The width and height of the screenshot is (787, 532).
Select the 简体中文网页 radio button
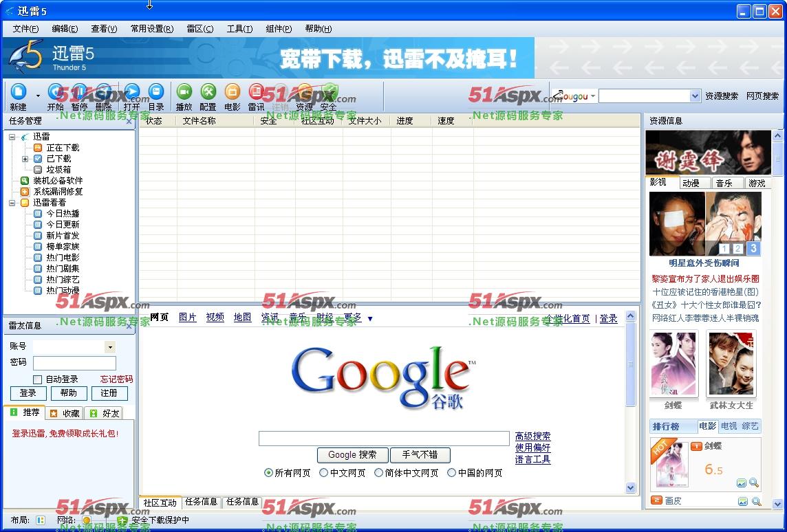pos(378,473)
